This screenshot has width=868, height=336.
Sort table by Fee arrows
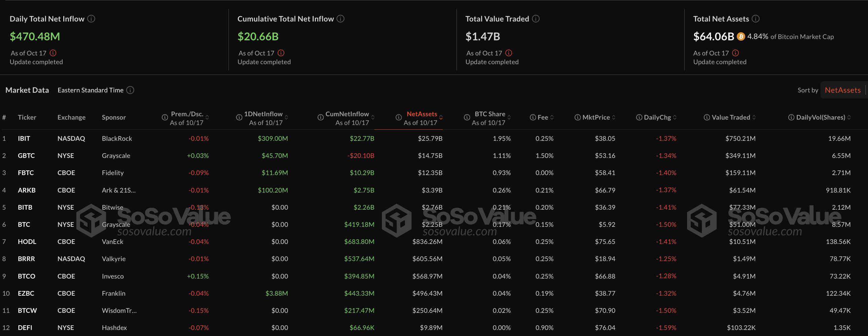click(552, 117)
